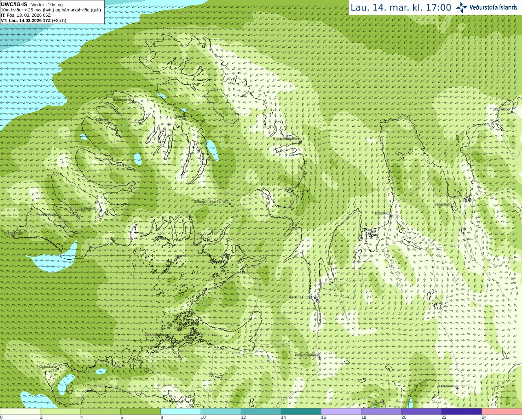Click the Holtavörðuheiði station label
Viewport: 522px width, 420px height.
pos(306,355)
